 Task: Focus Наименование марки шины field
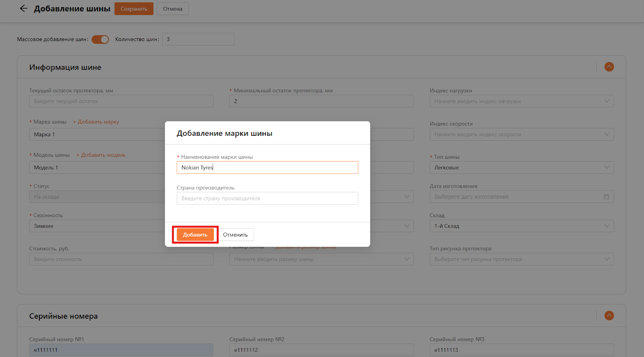click(267, 168)
